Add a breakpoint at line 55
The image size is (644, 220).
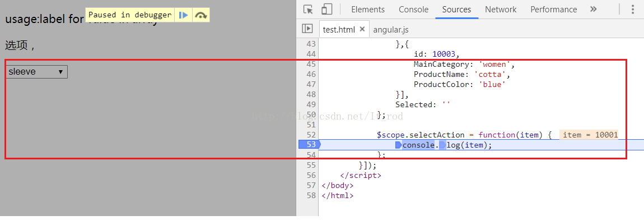(x=309, y=165)
